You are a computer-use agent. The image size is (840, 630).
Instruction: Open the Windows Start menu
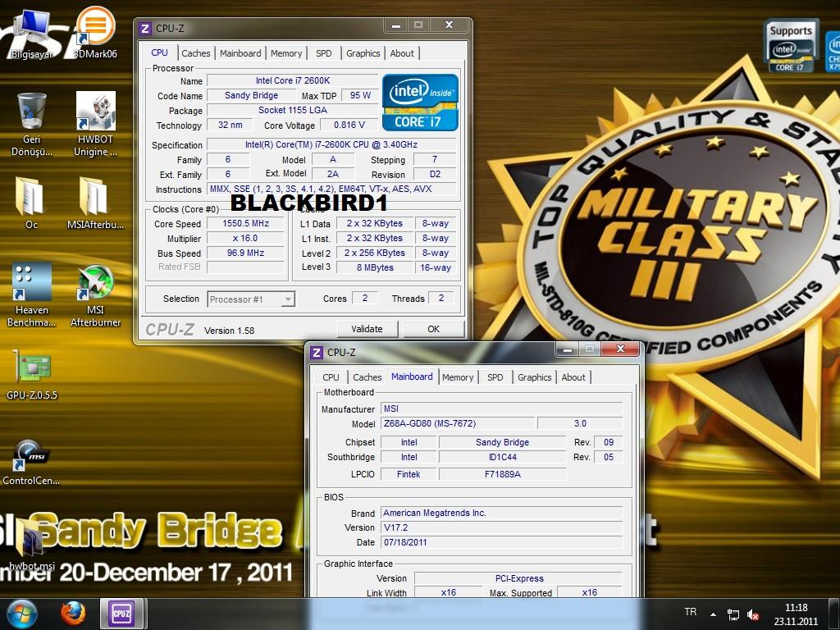point(22,614)
